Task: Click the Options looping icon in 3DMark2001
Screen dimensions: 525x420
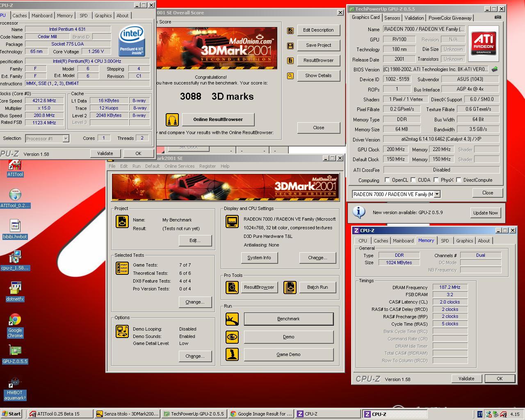Action: 122,331
